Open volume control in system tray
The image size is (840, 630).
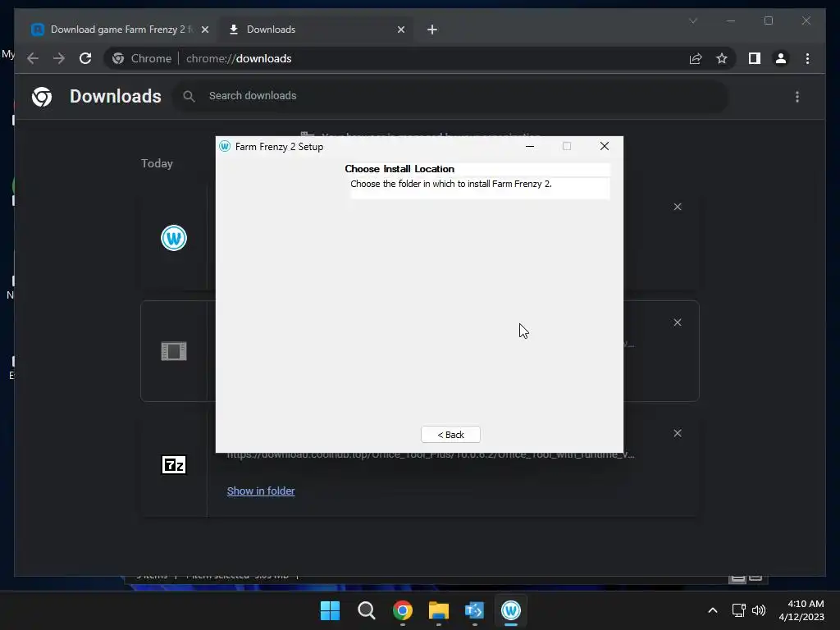point(759,610)
